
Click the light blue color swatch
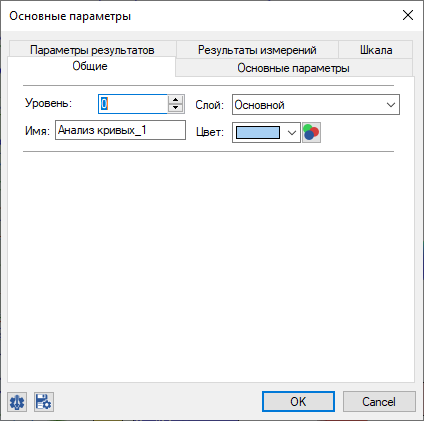(x=258, y=133)
